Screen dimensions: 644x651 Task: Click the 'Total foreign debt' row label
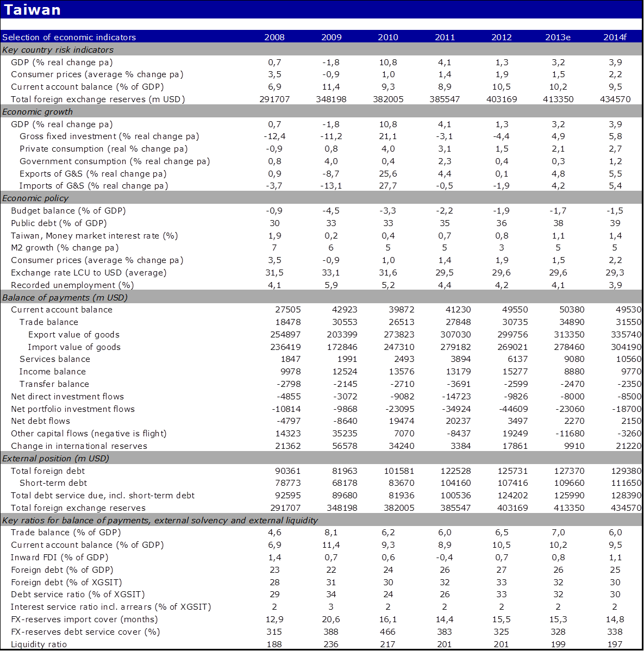pyautogui.click(x=48, y=471)
